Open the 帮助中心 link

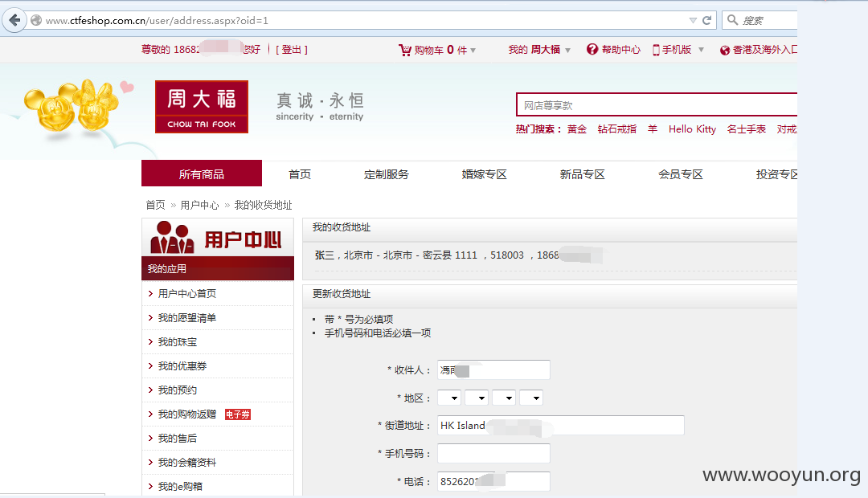point(621,50)
